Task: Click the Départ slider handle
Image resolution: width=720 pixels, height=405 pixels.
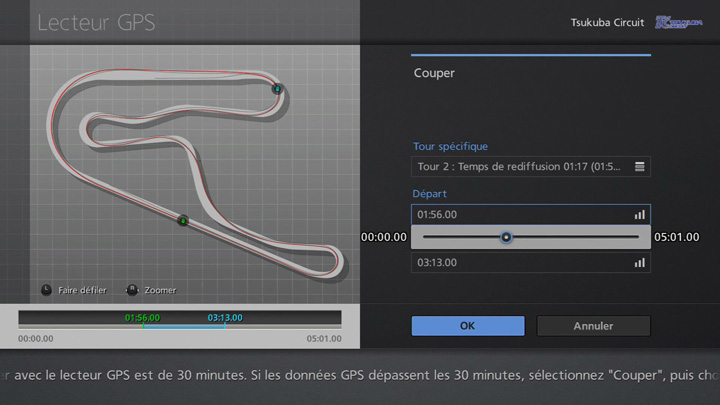Action: point(506,237)
